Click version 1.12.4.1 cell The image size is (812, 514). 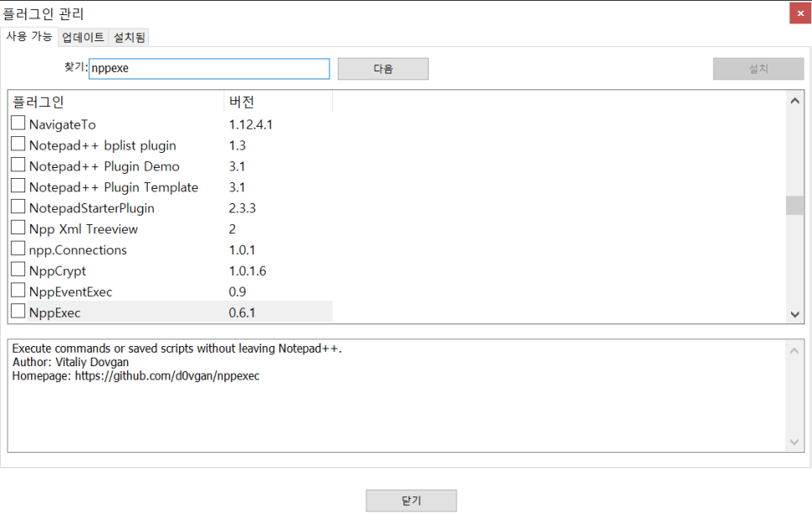coord(250,125)
